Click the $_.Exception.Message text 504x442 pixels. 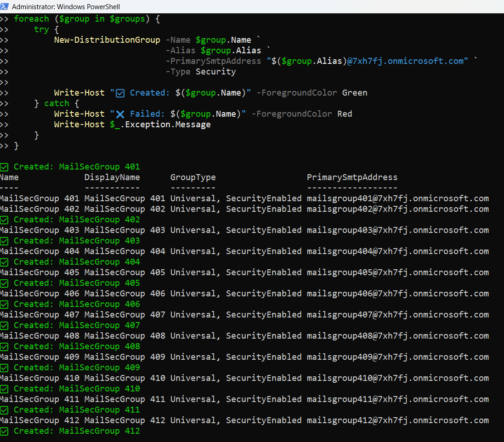160,125
